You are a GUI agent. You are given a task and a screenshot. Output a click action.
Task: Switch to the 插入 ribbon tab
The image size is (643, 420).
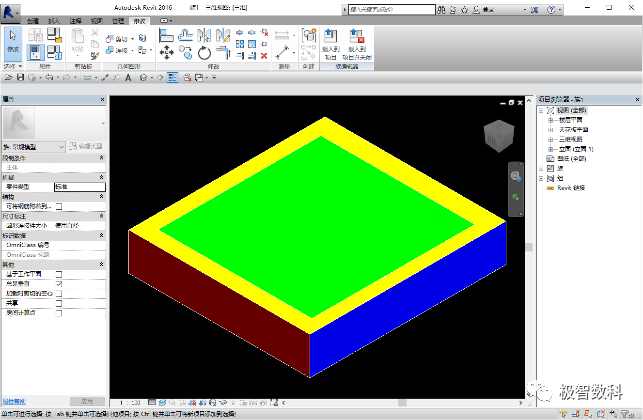click(54, 21)
